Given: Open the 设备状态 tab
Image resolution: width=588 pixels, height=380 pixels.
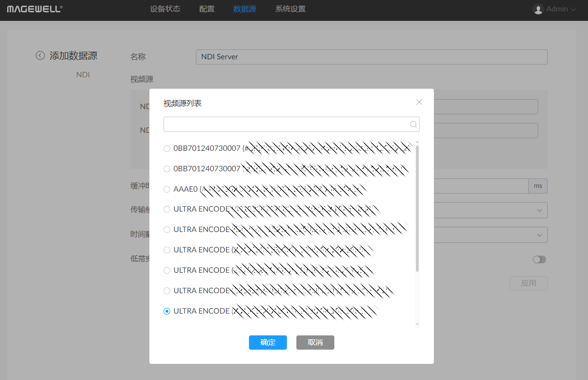Looking at the screenshot, I should tap(165, 9).
